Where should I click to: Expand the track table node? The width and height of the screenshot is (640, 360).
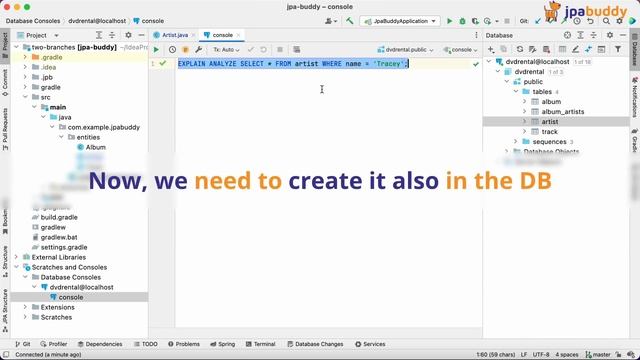pyautogui.click(x=525, y=131)
